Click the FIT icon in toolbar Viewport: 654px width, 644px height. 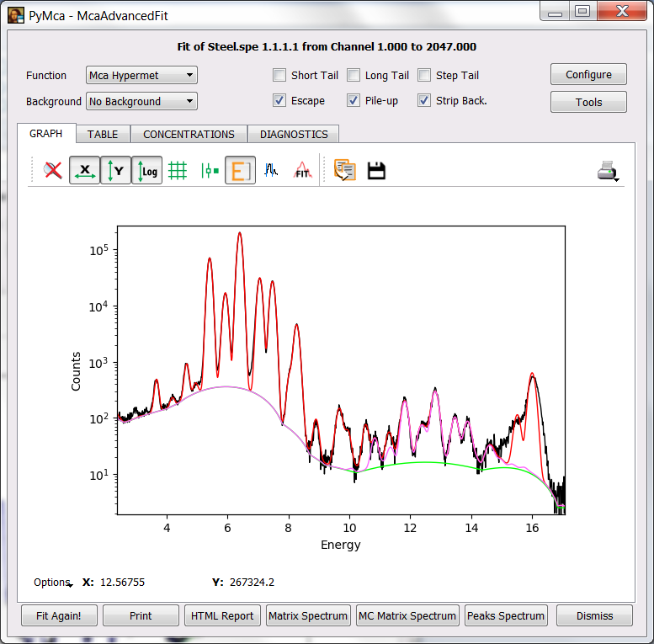point(302,171)
